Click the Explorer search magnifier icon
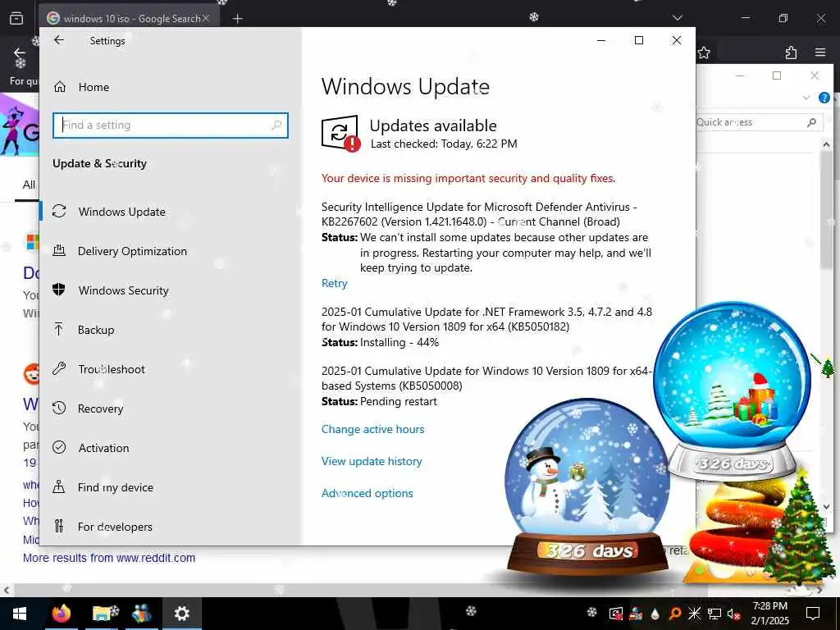The width and height of the screenshot is (840, 630). click(x=811, y=122)
